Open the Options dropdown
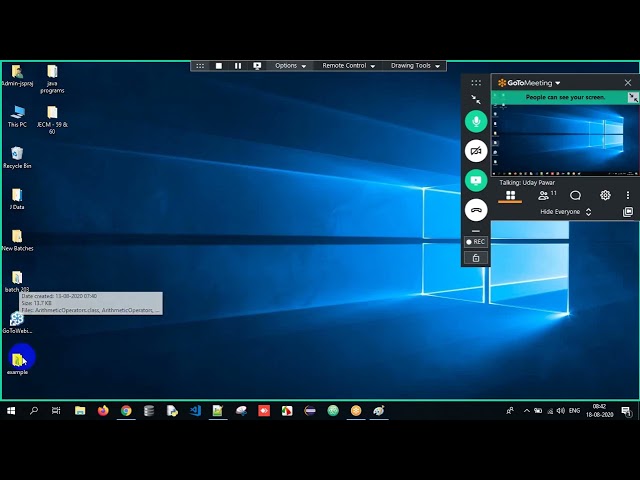Image resolution: width=640 pixels, height=480 pixels. tap(291, 66)
